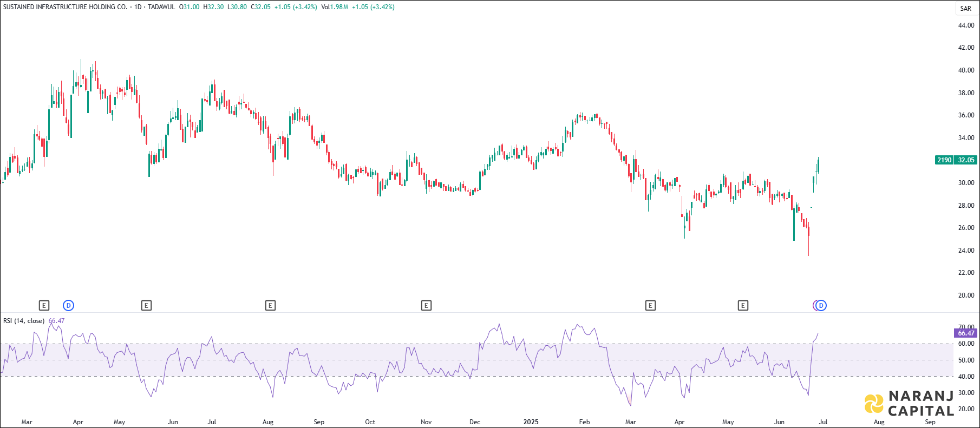Click the RSI (14, close) indicator title

coord(24,321)
